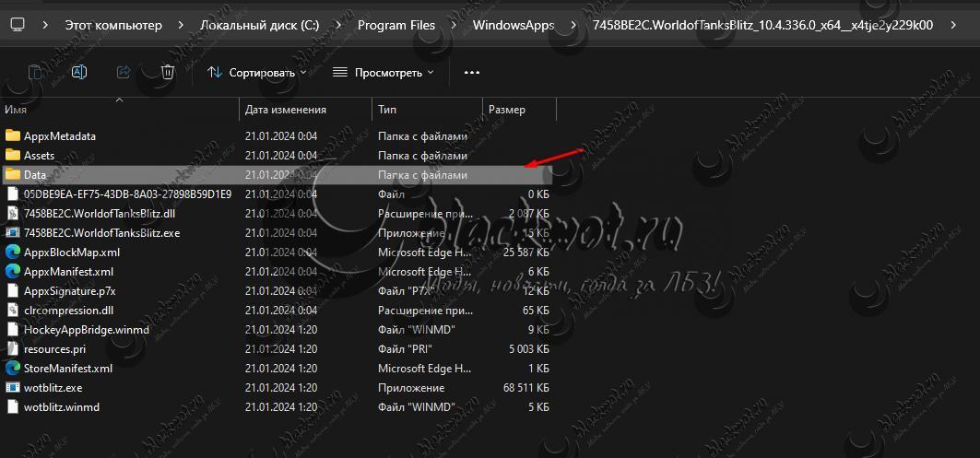Expand chevron after Локальный диск (C:) breadcrumb

338,25
